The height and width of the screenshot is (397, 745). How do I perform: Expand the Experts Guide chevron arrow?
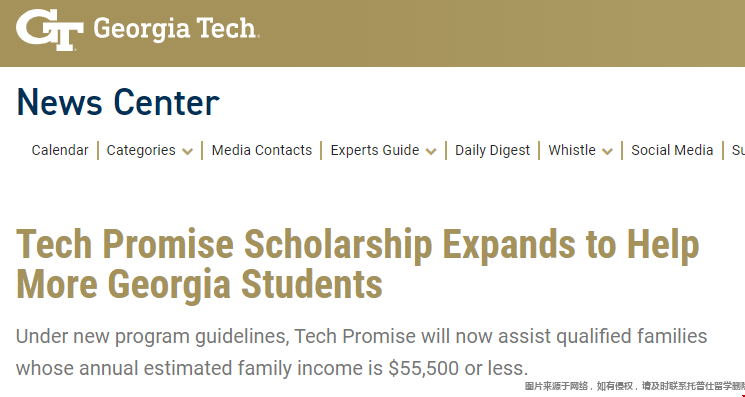431,151
